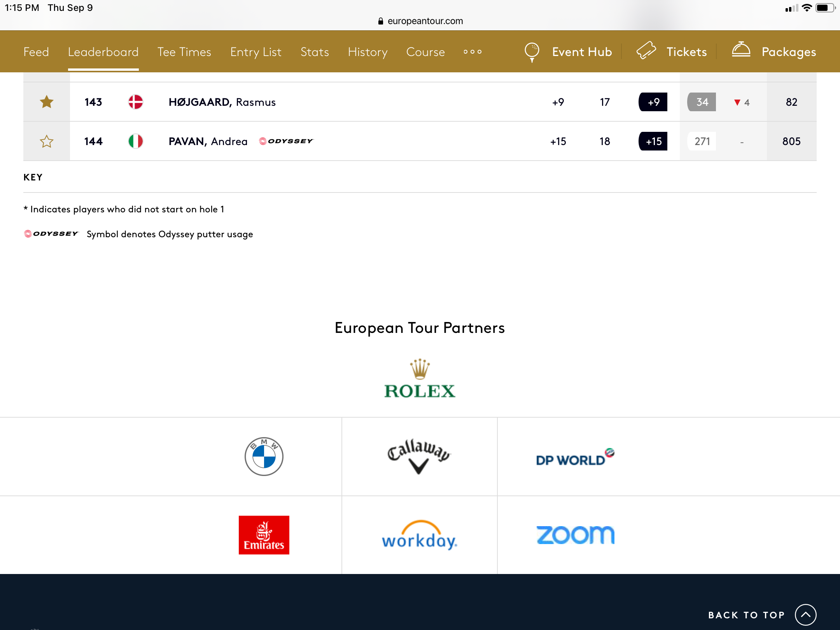Click Højgaard's dark +9 round score badge
Image resolution: width=840 pixels, height=630 pixels.
(x=653, y=102)
